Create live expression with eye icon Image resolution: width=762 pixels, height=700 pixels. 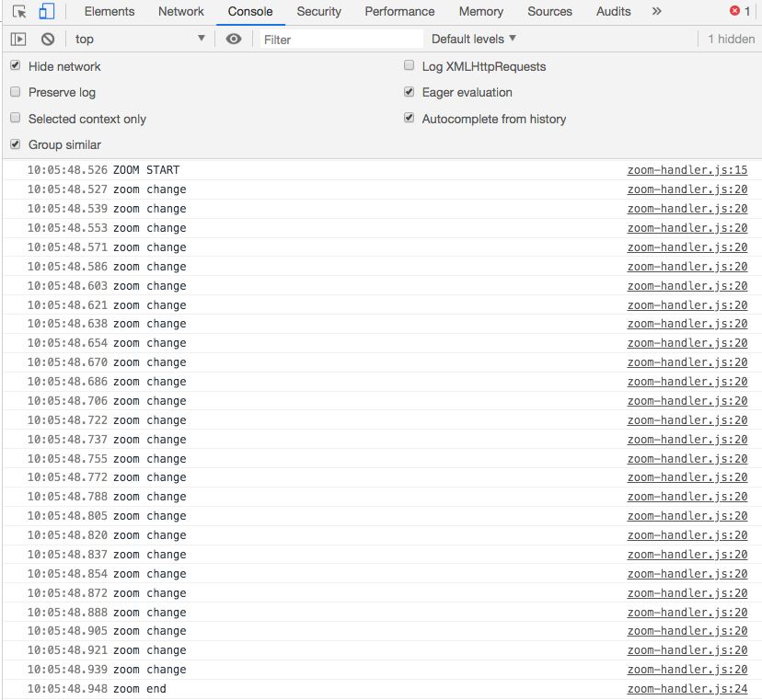[x=234, y=39]
